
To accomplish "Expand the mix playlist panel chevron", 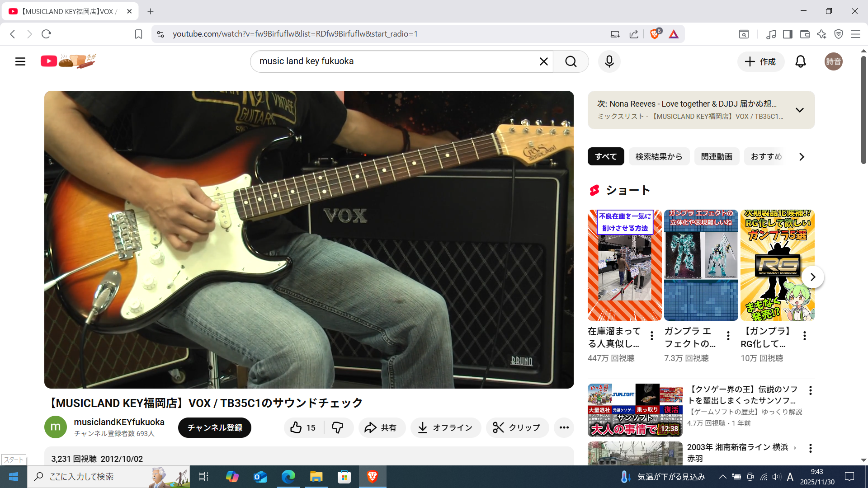I will pyautogui.click(x=799, y=110).
